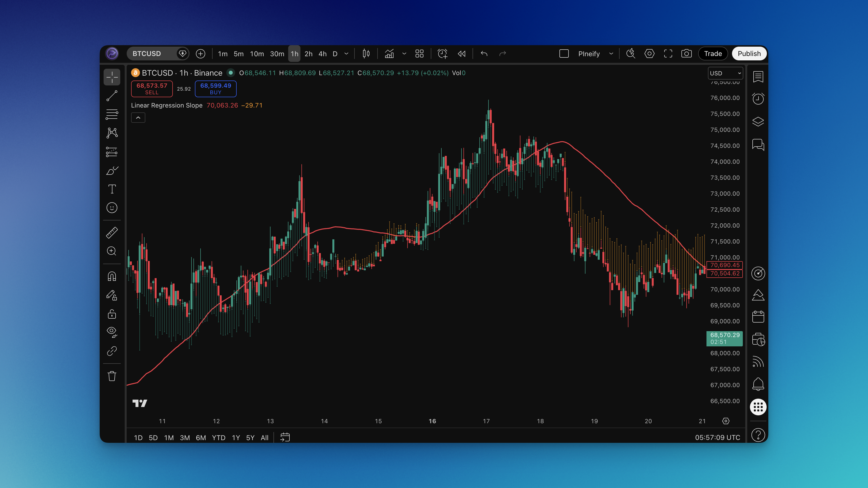The height and width of the screenshot is (488, 868).
Task: Lock all drawing tools
Action: pos(112,314)
